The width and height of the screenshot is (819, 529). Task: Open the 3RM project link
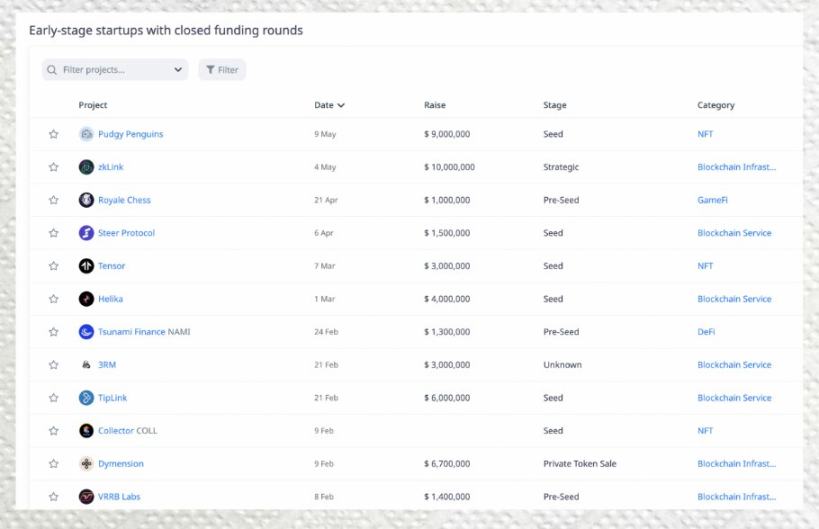pos(107,365)
